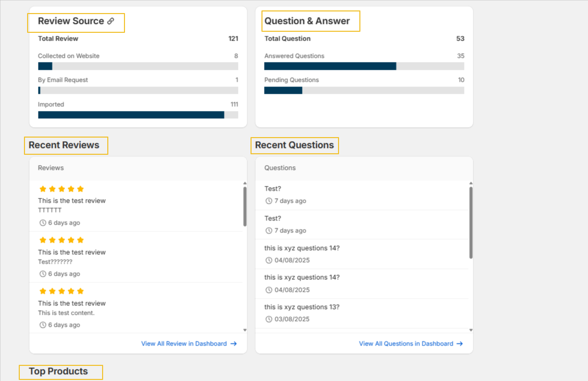
Task: Click the arrow icon after View All Questions
Action: tap(459, 344)
